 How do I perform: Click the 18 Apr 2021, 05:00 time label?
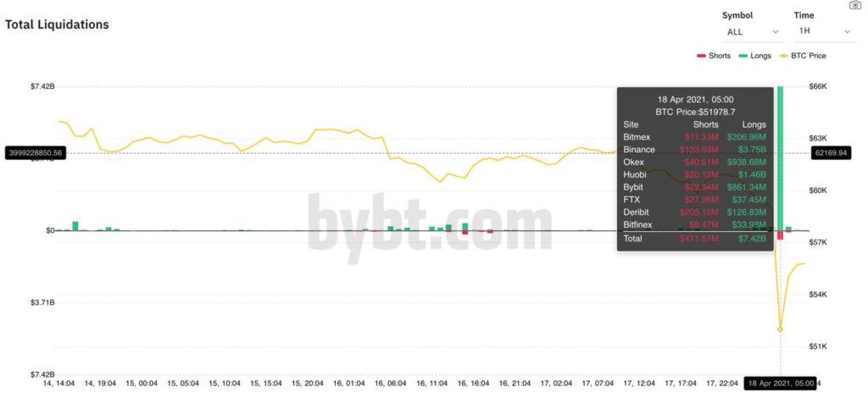pyautogui.click(x=780, y=384)
